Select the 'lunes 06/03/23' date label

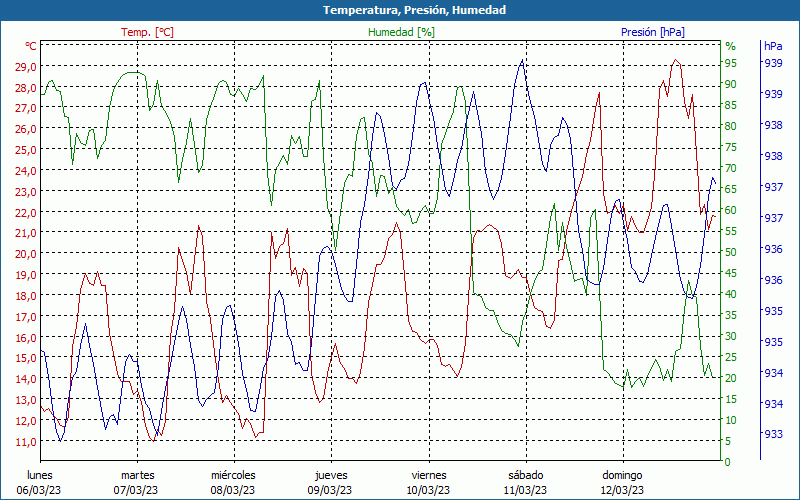click(39, 483)
